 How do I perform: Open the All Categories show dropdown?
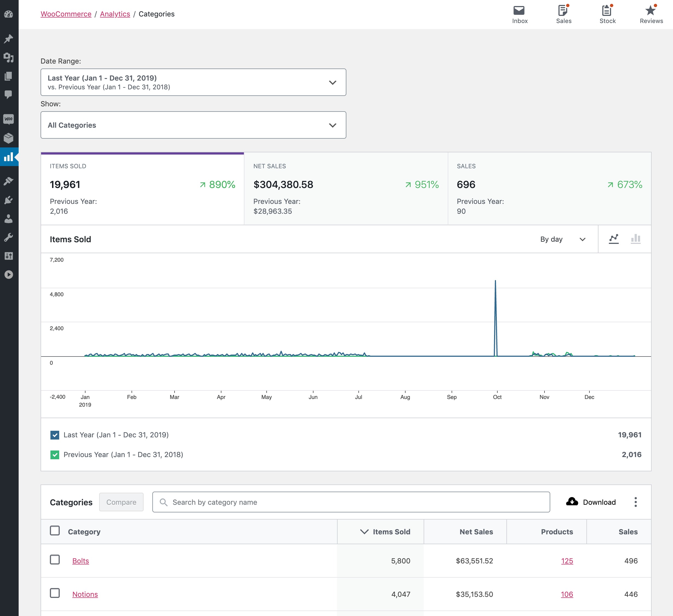tap(193, 125)
